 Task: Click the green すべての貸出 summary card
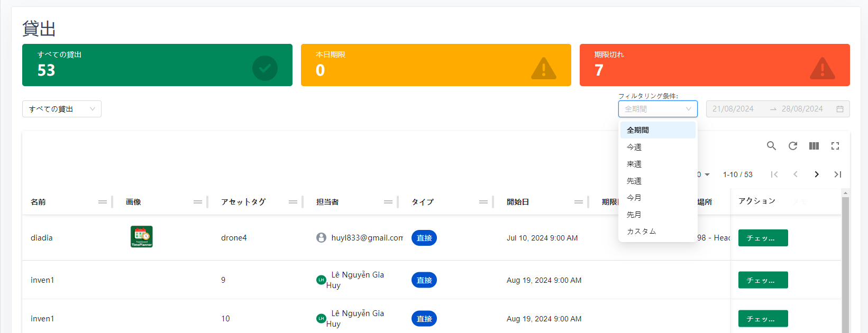[157, 65]
